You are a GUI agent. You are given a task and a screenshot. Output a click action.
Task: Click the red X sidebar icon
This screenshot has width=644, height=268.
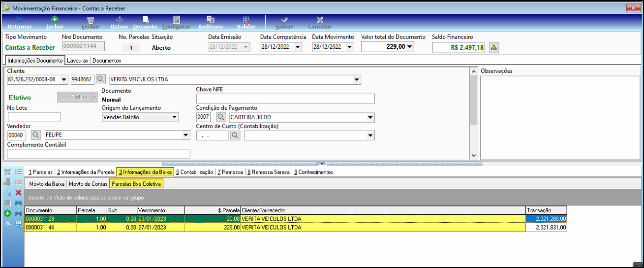(18, 193)
